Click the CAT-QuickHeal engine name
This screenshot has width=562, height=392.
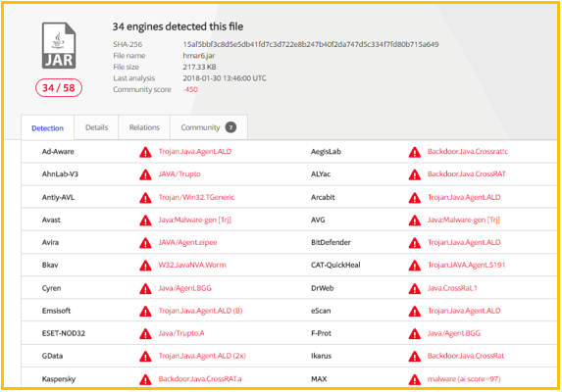point(335,265)
